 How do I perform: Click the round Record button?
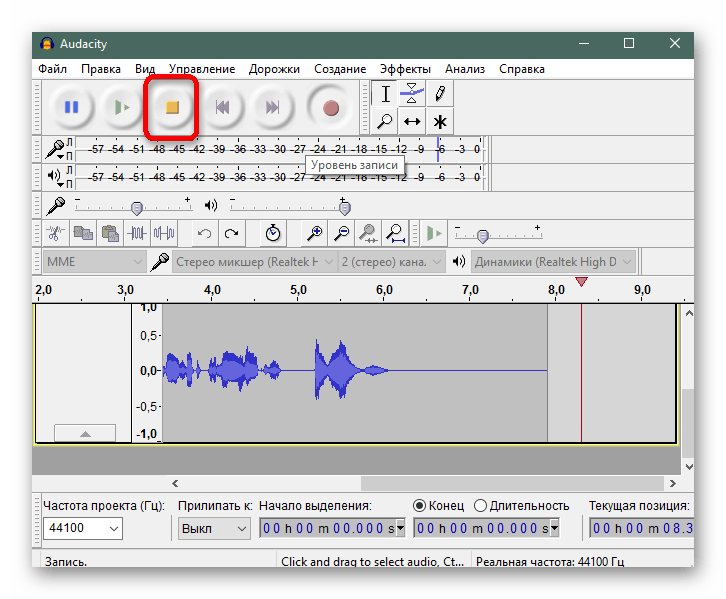pos(330,107)
